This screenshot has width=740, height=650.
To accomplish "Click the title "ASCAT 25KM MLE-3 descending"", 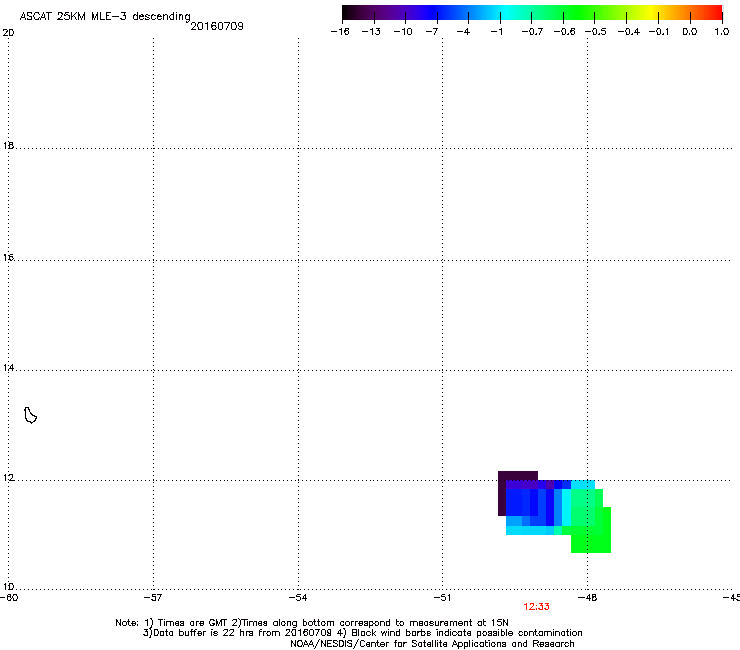I will (x=105, y=17).
